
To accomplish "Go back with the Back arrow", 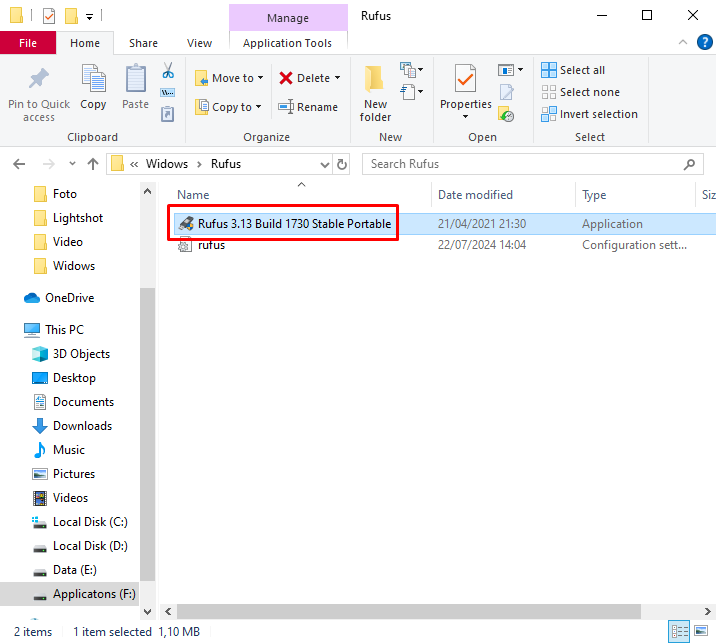I will tap(19, 164).
